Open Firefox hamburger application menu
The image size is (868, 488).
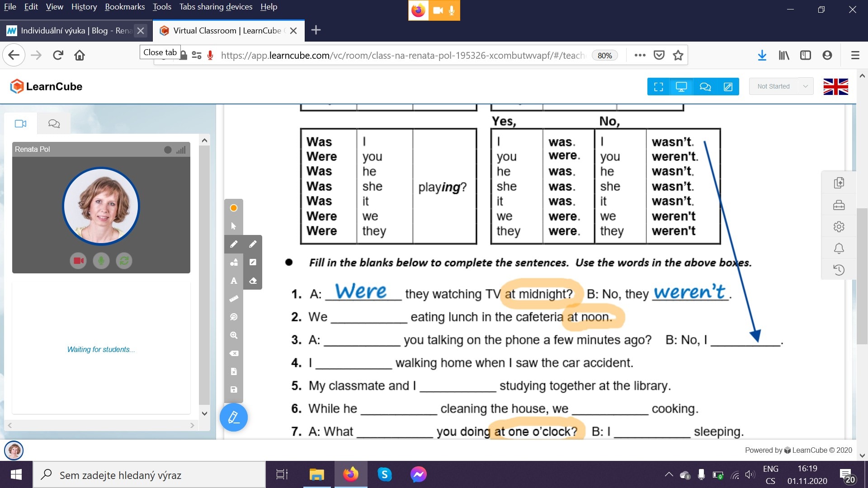[855, 55]
